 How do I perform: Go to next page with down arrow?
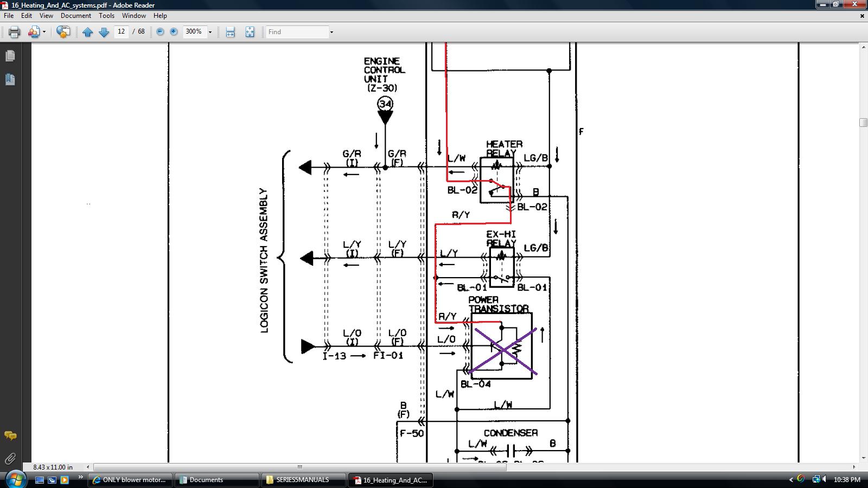(x=104, y=32)
